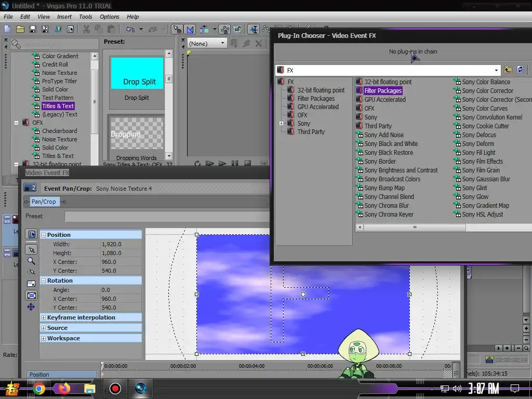This screenshot has height=399, width=532.
Task: Click the Render As toolbar icon
Action: coord(58,29)
